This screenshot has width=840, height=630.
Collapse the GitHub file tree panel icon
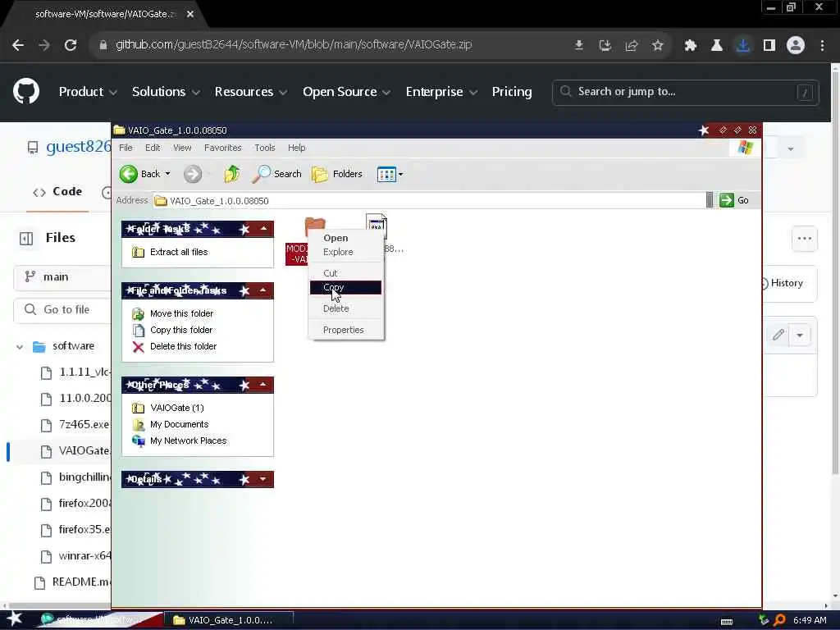coord(26,239)
